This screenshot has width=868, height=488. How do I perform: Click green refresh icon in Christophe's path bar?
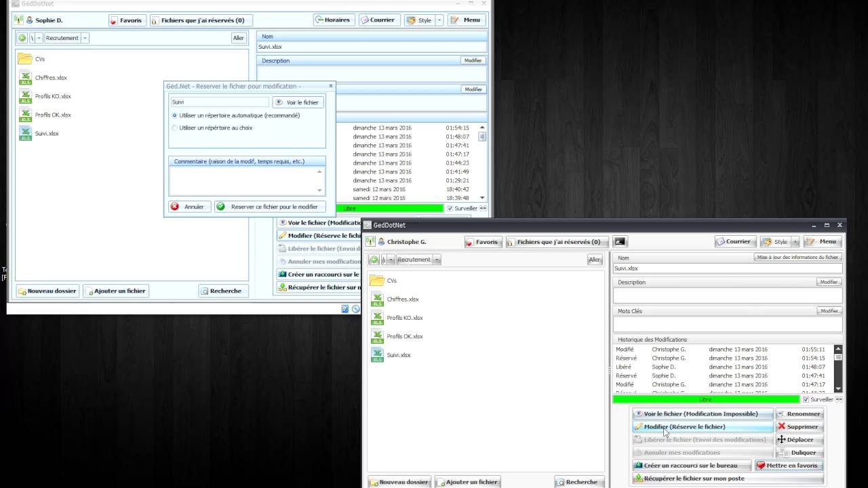coord(374,260)
